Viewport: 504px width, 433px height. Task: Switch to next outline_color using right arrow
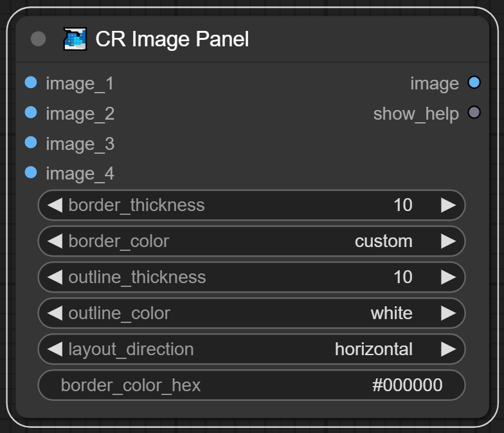point(448,313)
